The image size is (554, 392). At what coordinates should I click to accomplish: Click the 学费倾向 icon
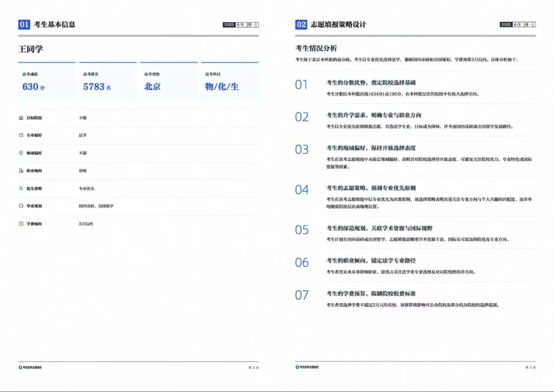pos(21,223)
